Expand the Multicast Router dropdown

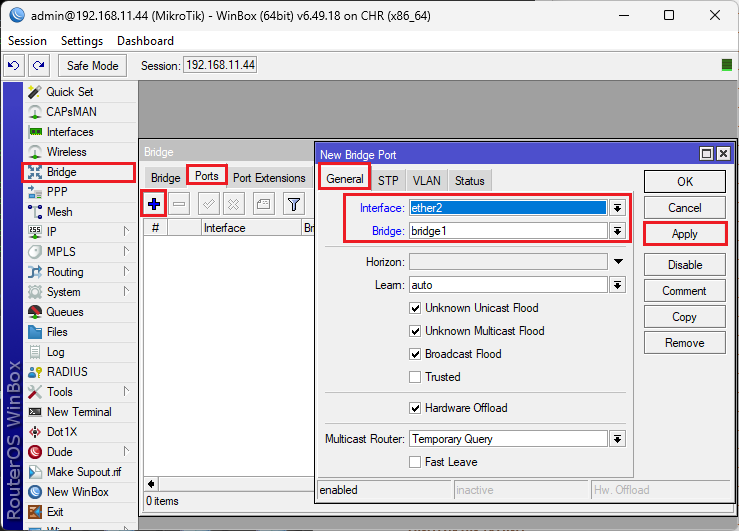[x=618, y=439]
